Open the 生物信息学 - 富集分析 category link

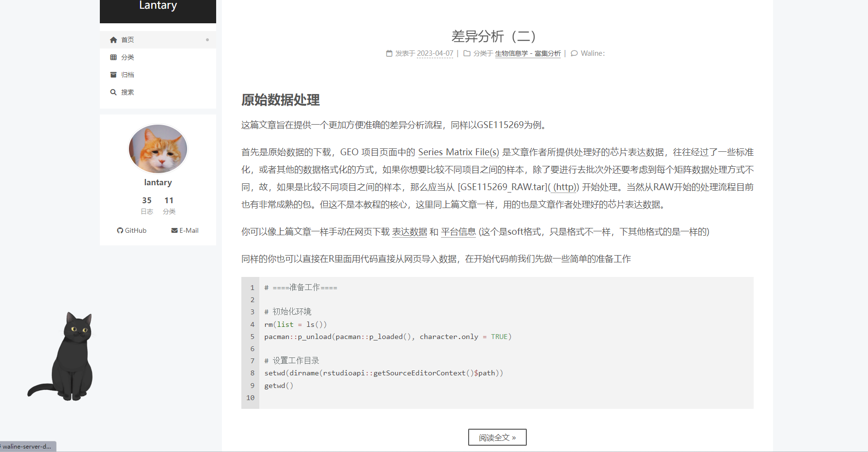click(x=528, y=53)
